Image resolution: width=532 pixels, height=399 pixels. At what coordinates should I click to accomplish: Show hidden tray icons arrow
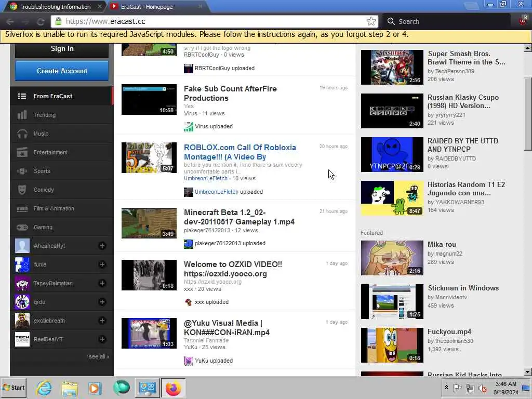pos(446,388)
